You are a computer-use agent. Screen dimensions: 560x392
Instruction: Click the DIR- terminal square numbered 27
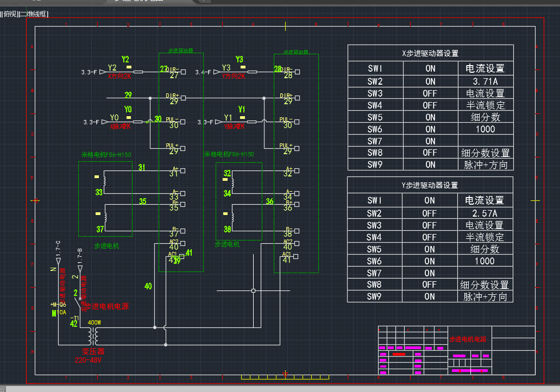pos(183,72)
